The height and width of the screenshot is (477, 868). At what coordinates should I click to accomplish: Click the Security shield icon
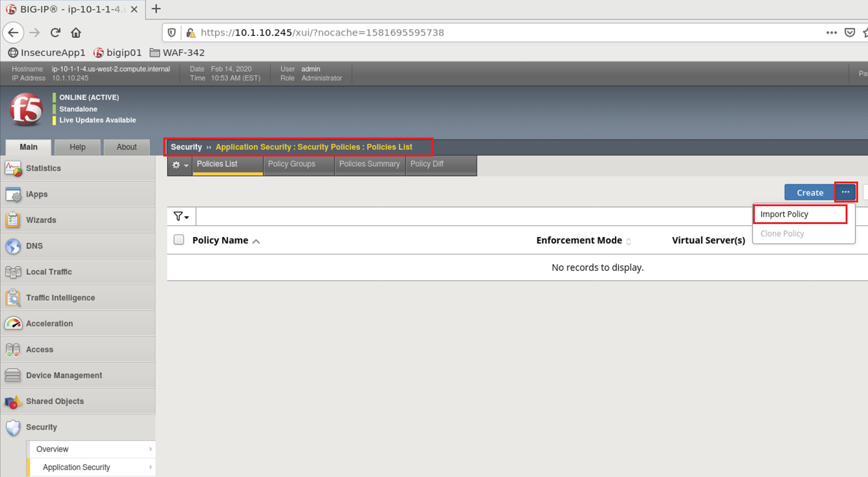(13, 428)
